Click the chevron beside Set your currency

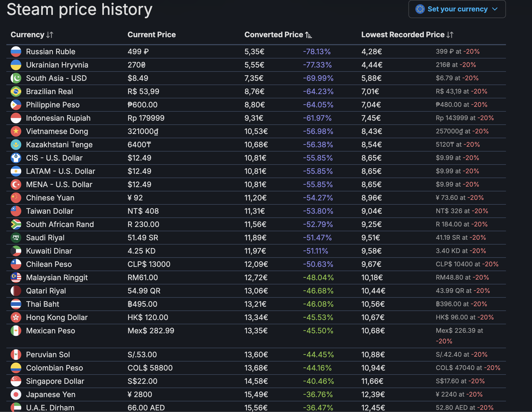click(495, 9)
